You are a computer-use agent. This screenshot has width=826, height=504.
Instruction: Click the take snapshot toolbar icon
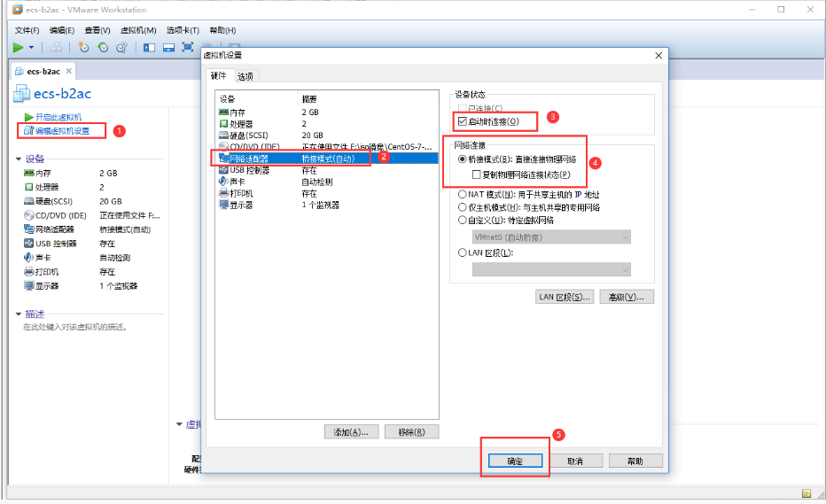point(84,47)
